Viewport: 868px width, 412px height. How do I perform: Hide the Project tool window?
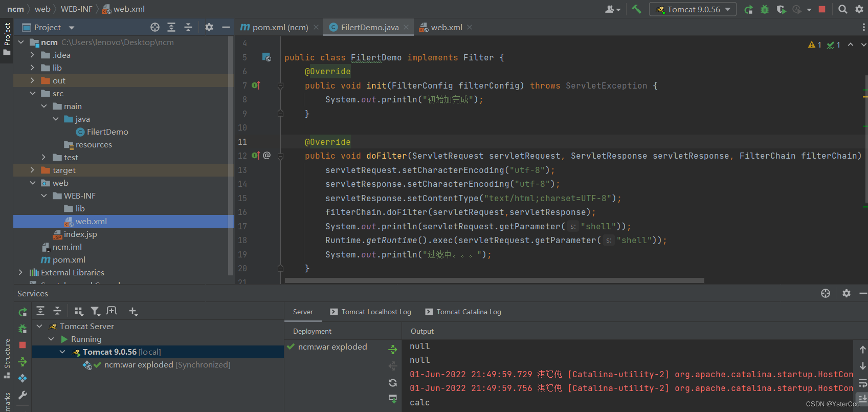(226, 27)
